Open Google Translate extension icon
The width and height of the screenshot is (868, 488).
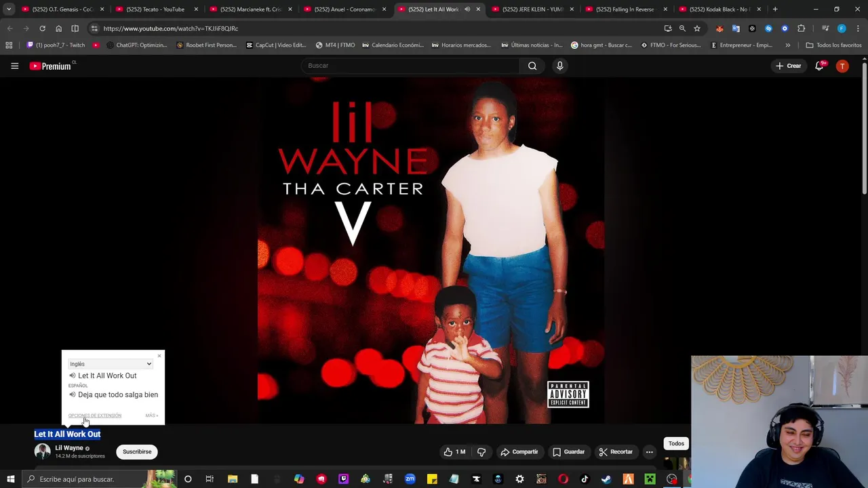[x=736, y=28]
